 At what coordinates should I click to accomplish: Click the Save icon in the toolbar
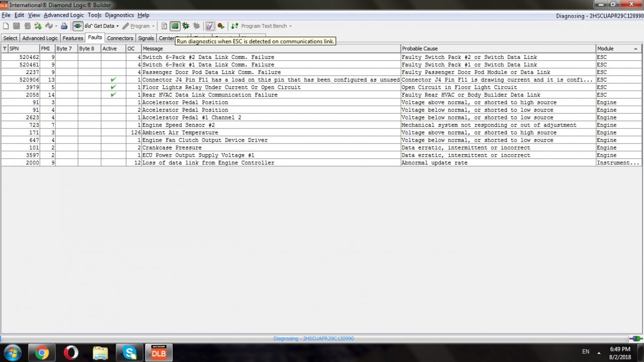click(17, 26)
